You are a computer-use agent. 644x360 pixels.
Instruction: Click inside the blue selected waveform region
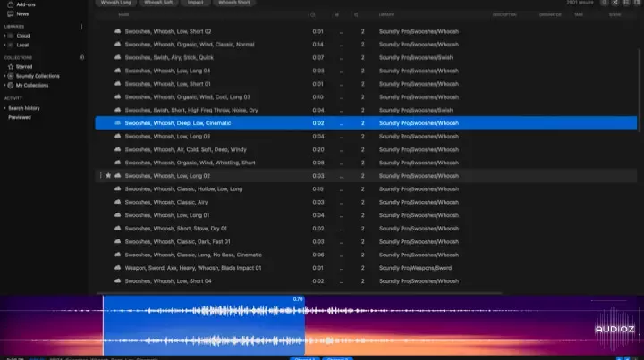point(204,325)
